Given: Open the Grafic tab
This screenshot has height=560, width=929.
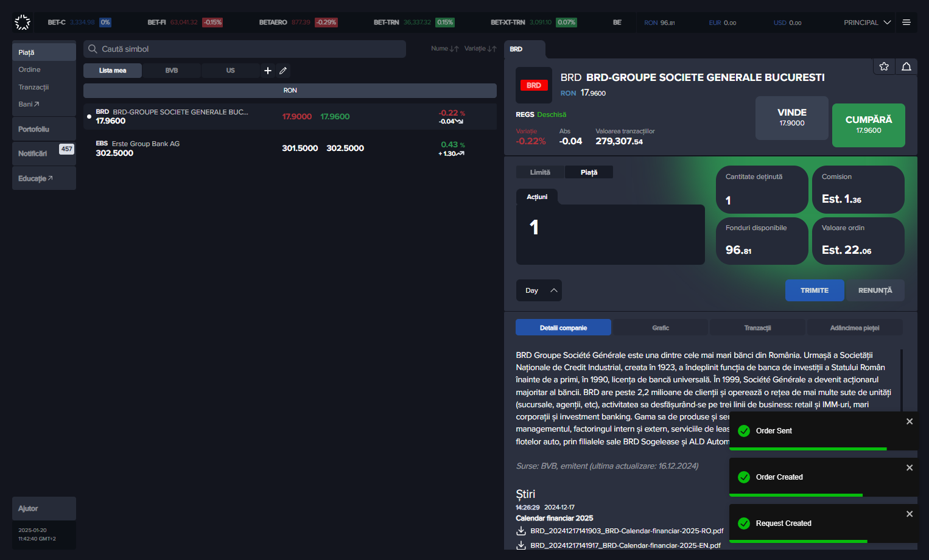Looking at the screenshot, I should [661, 327].
